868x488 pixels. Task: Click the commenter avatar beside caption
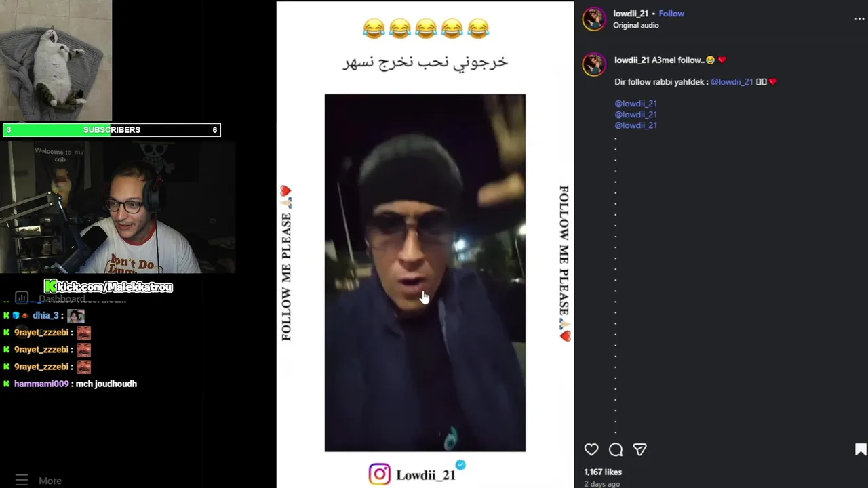[x=594, y=64]
